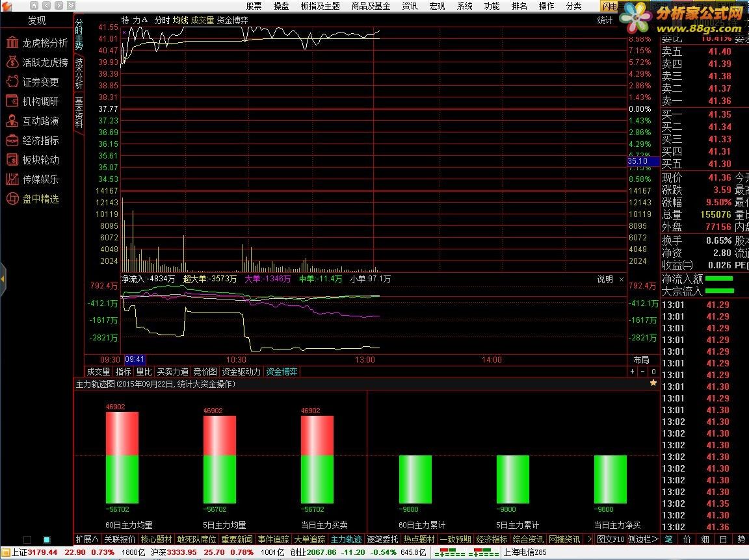Open 互动路演 in the sidebar
The image size is (749, 560).
[x=33, y=121]
